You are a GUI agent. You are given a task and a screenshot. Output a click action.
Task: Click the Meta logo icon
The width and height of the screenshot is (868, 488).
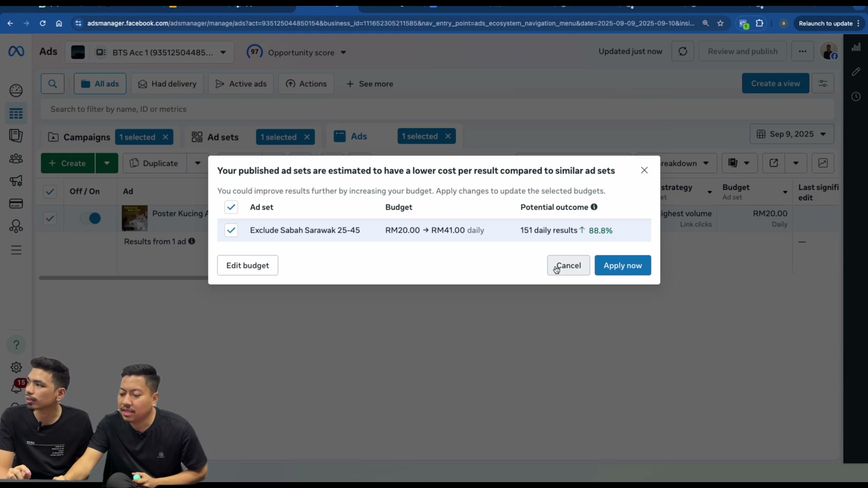16,52
